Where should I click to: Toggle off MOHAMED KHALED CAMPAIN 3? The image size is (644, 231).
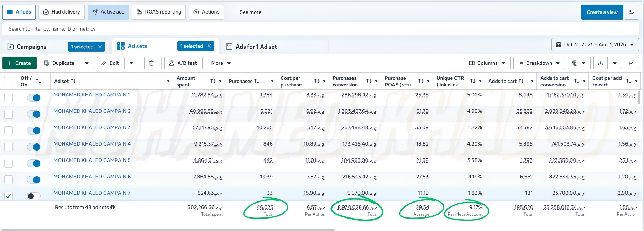coord(34,131)
